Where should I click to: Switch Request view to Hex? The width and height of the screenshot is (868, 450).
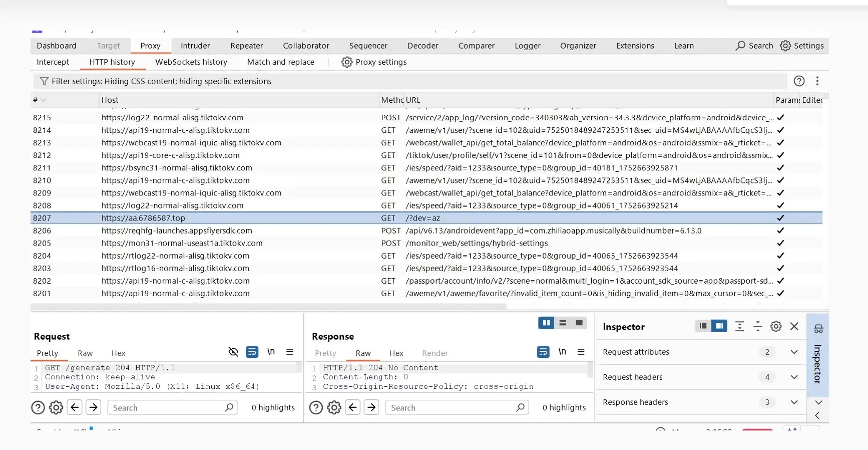118,353
